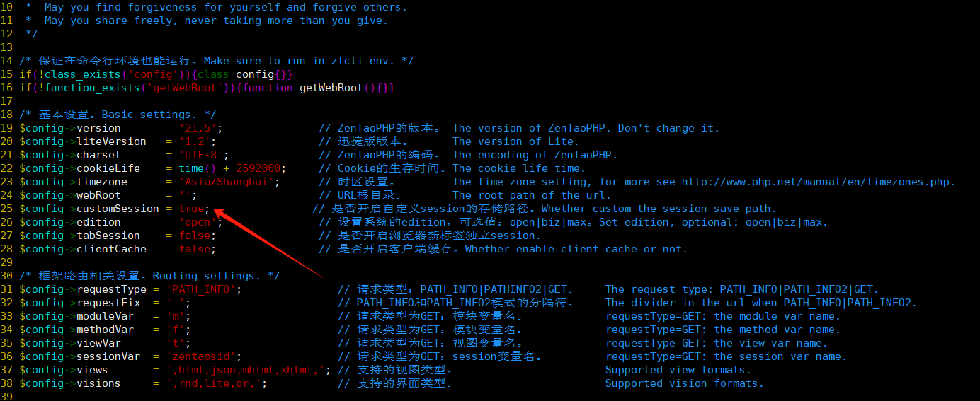Click the 'true' value of customSession

[x=191, y=209]
